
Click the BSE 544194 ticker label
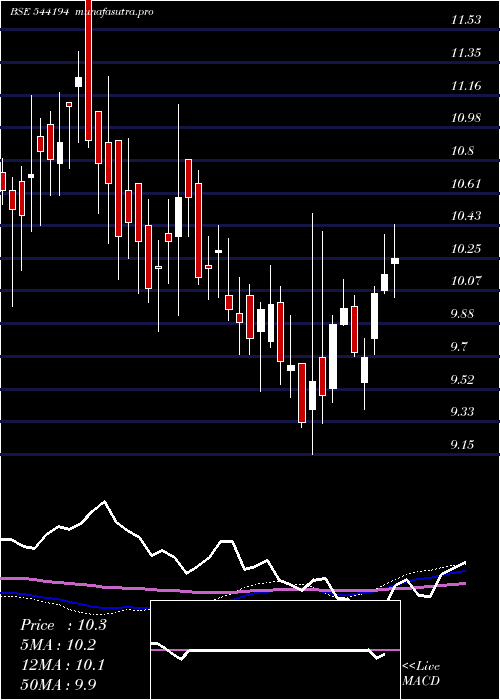(x=39, y=12)
